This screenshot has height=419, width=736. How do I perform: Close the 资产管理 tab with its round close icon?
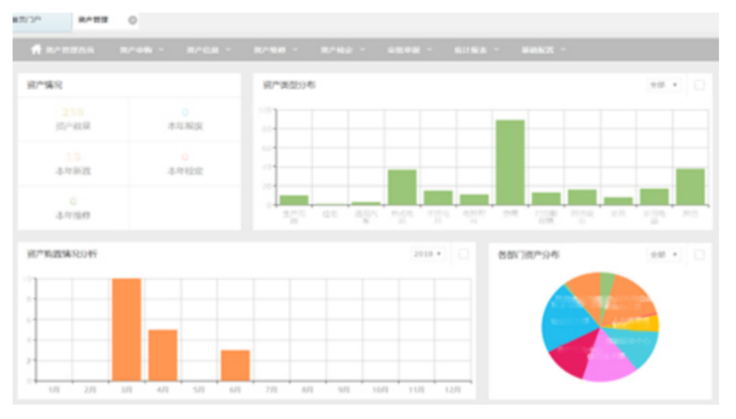pyautogui.click(x=133, y=20)
